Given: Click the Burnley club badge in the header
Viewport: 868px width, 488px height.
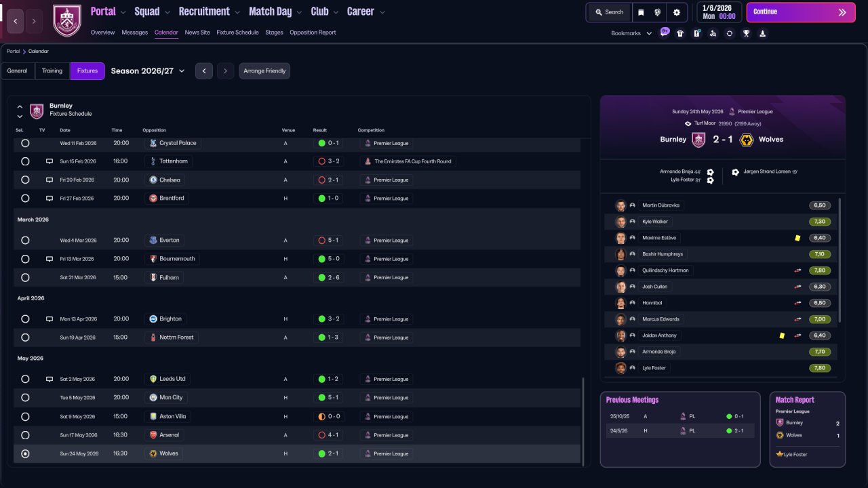Looking at the screenshot, I should pyautogui.click(x=67, y=20).
